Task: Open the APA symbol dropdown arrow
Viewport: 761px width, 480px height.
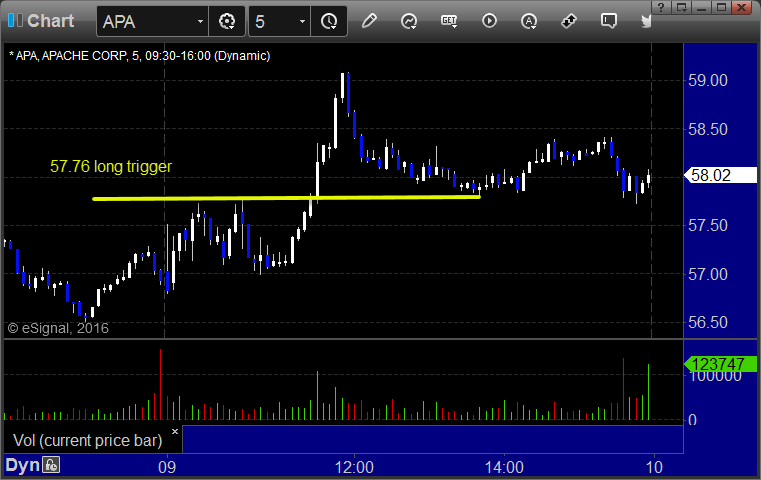Action: click(200, 21)
